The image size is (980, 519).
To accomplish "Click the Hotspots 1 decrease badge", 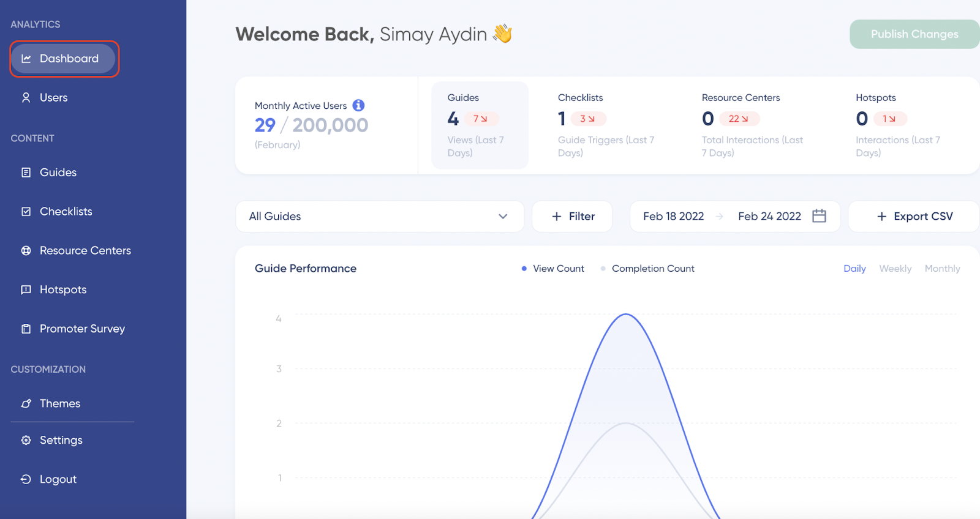I will [x=890, y=119].
